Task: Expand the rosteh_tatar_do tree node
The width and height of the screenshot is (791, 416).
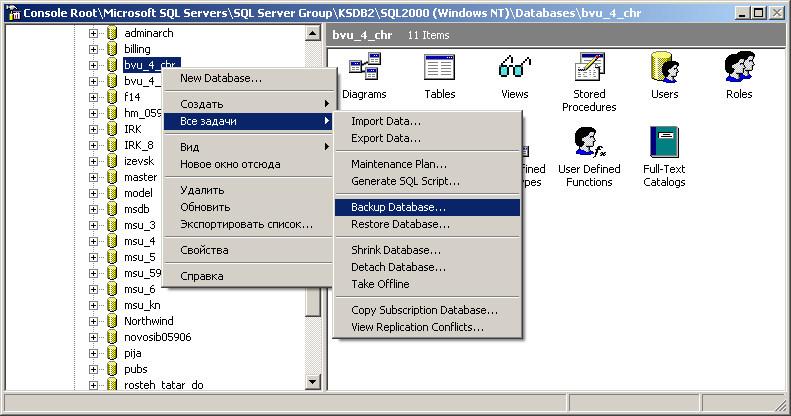Action: point(93,385)
